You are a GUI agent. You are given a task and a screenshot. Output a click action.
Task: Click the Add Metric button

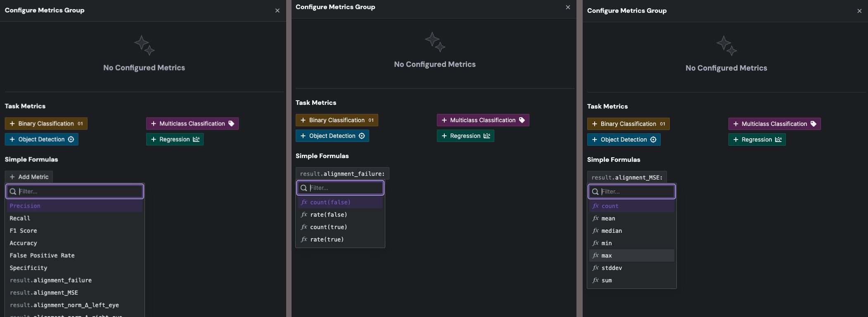29,177
